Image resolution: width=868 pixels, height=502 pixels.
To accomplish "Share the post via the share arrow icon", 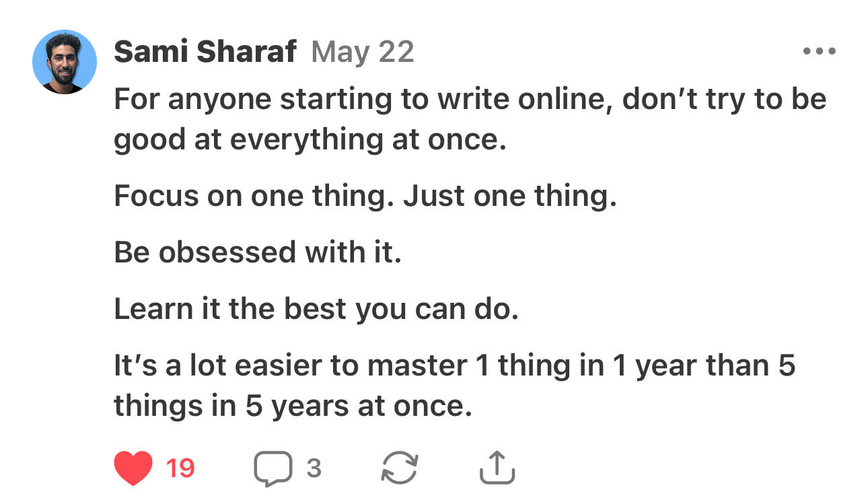I will [x=498, y=466].
